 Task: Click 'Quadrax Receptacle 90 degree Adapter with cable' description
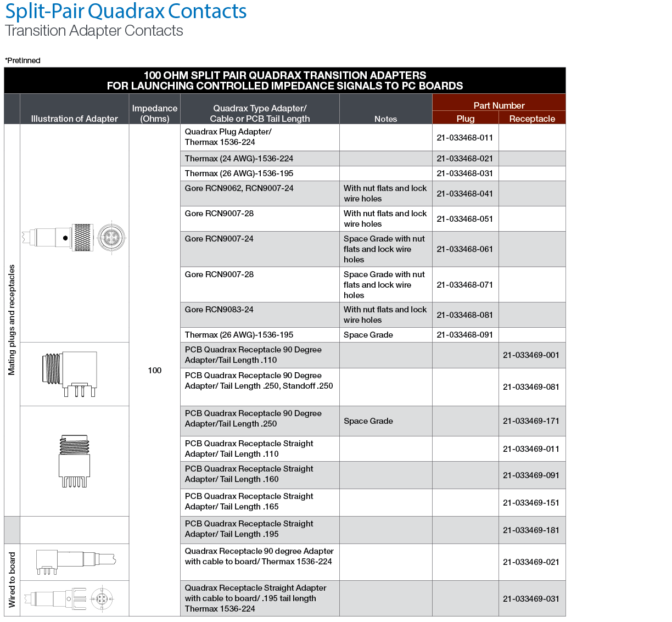click(x=259, y=556)
